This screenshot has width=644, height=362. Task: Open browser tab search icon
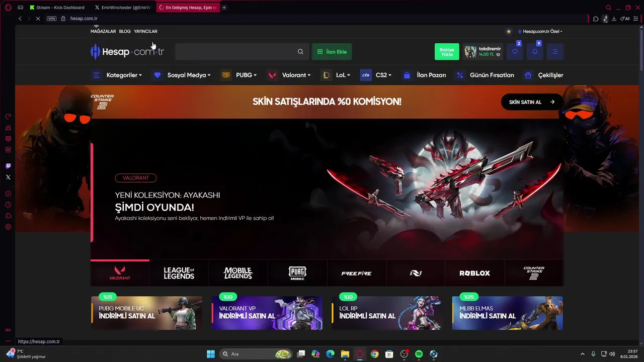click(608, 8)
